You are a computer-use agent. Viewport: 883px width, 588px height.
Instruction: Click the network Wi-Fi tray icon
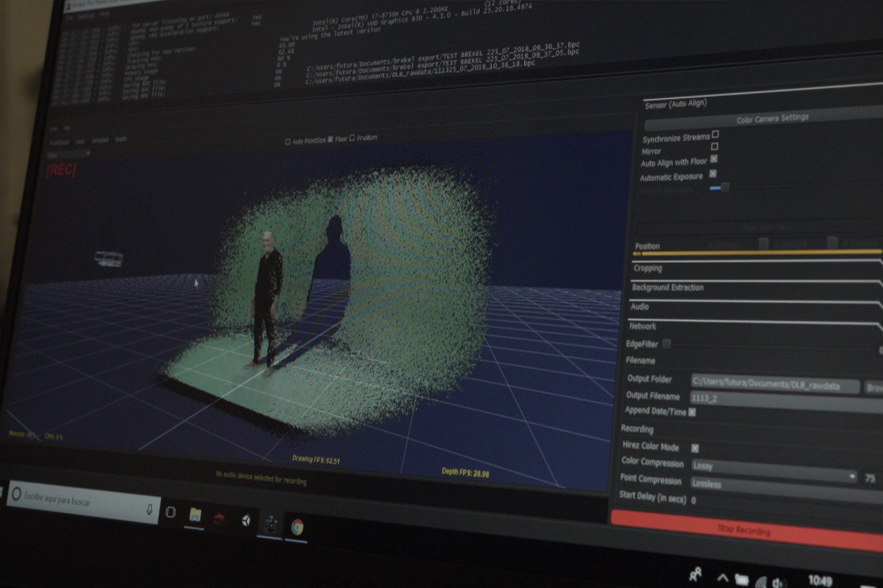tap(762, 581)
